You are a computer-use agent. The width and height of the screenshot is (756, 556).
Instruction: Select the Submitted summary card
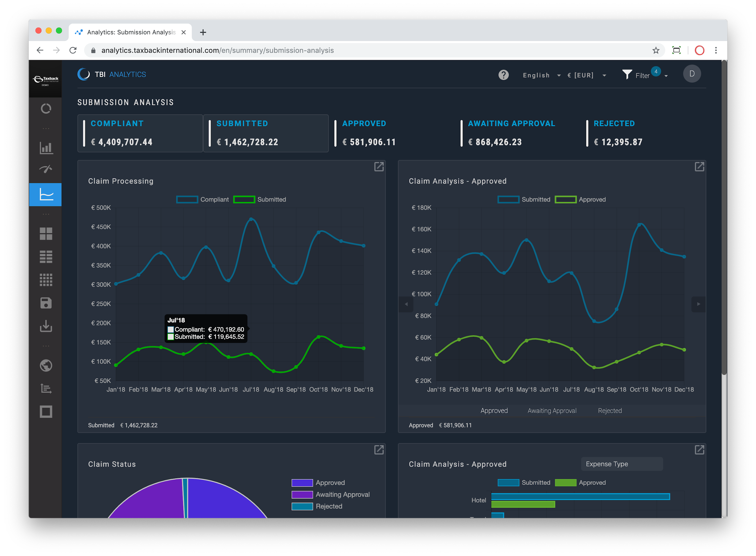pos(266,133)
